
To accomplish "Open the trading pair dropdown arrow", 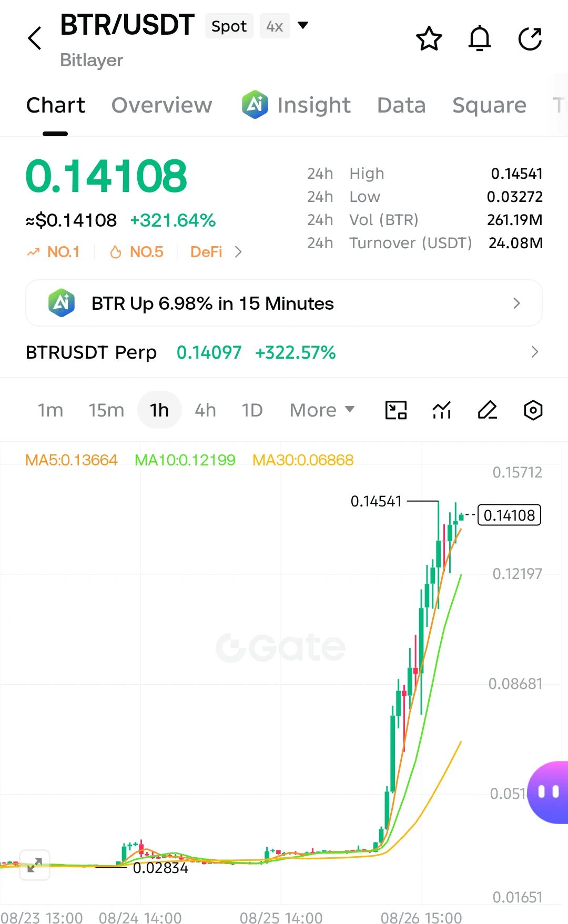I will coord(303,25).
